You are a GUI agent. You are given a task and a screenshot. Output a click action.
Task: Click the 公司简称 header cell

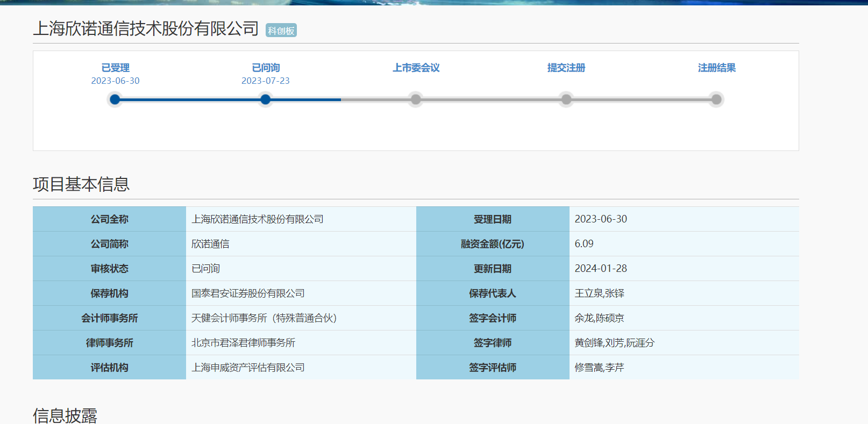pos(109,244)
